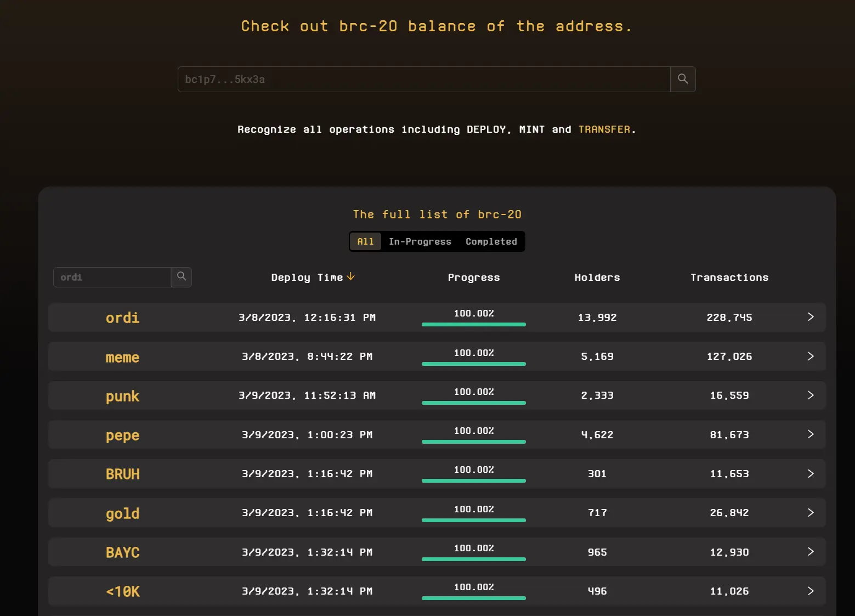Open gold row chevron arrow
The height and width of the screenshot is (616, 855).
pyautogui.click(x=811, y=513)
